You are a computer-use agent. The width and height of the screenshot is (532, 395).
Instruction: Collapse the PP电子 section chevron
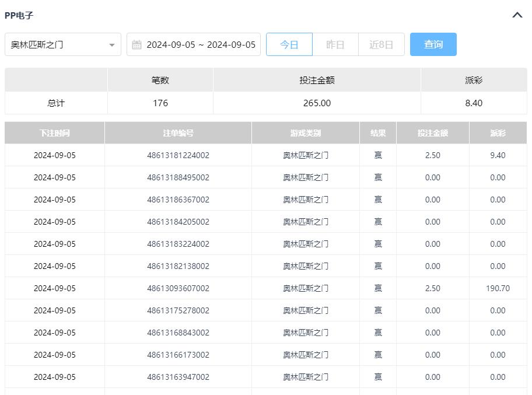517,15
